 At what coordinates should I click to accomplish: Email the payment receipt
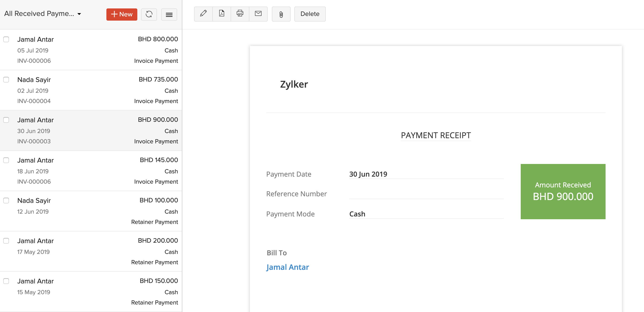(258, 14)
